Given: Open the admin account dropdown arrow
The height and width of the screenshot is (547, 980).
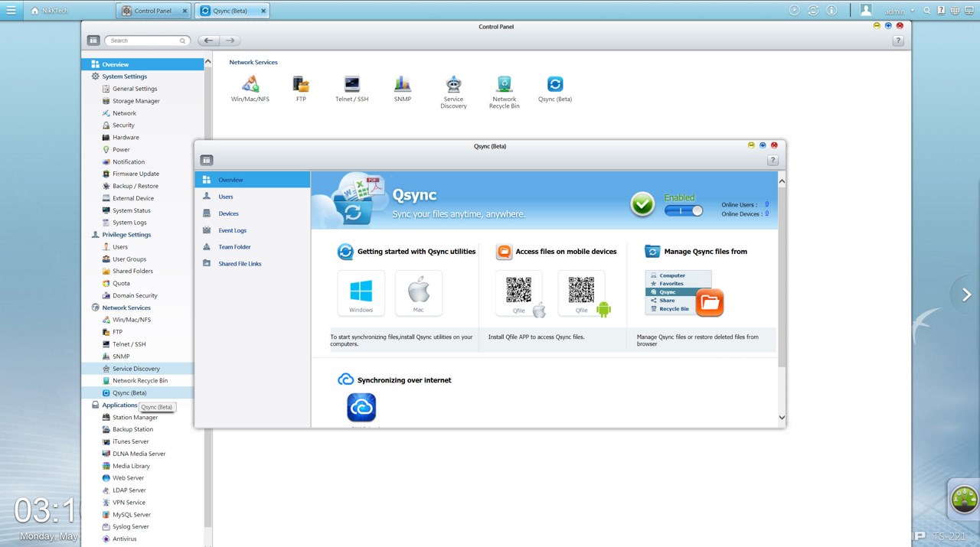Looking at the screenshot, I should click(x=912, y=11).
